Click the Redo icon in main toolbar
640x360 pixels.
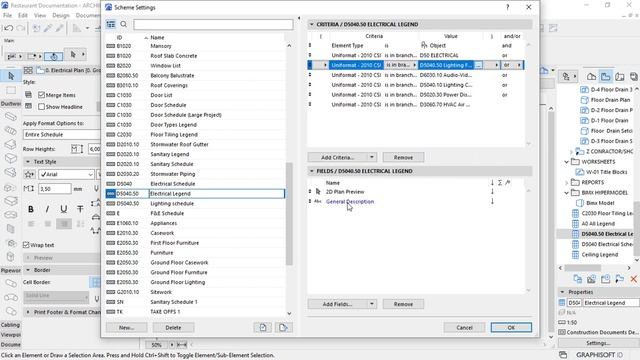tap(20, 28)
